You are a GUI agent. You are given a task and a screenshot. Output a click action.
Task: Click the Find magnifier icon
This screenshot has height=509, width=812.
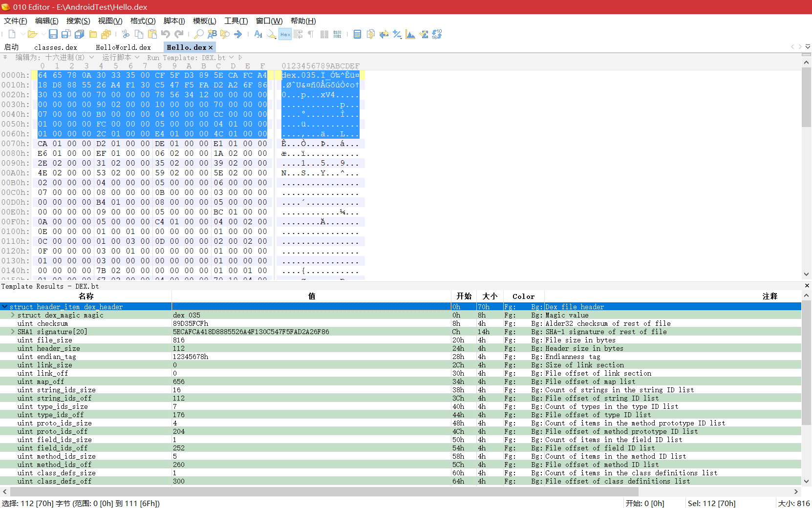click(x=199, y=34)
